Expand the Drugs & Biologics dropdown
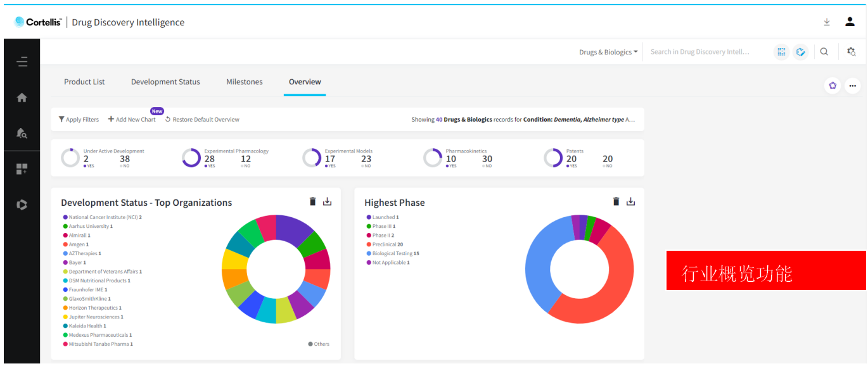The image size is (868, 366). pyautogui.click(x=608, y=52)
